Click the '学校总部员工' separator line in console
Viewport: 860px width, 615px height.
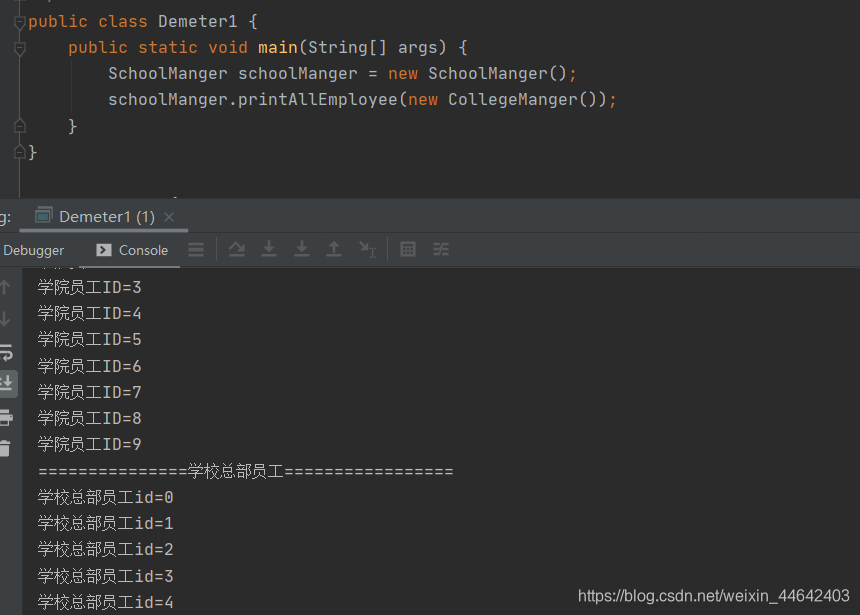[246, 471]
